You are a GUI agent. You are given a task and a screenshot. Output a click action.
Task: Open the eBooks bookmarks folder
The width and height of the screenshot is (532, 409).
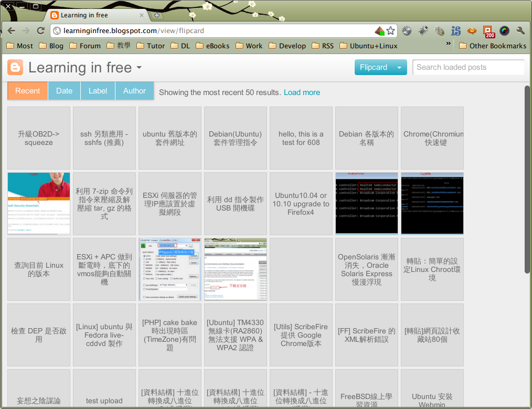[212, 46]
